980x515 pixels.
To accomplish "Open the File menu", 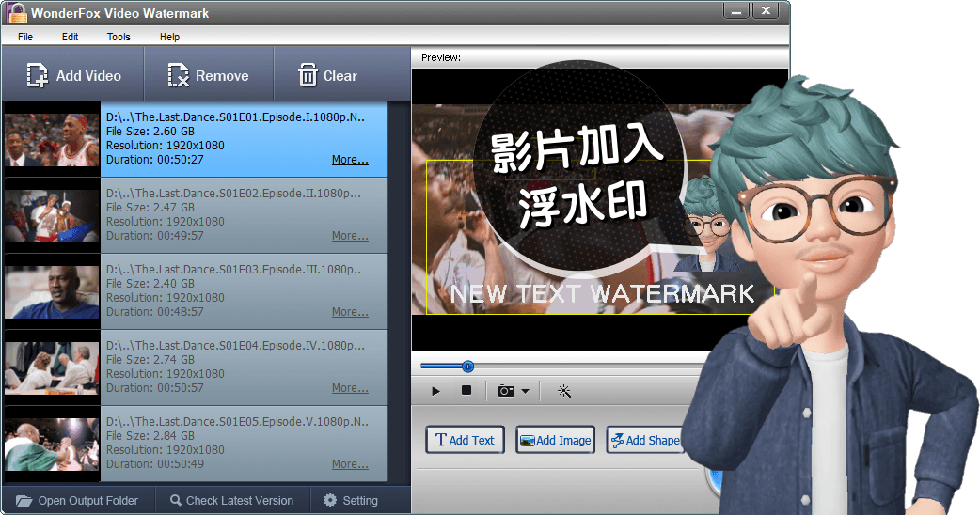I will coord(25,37).
